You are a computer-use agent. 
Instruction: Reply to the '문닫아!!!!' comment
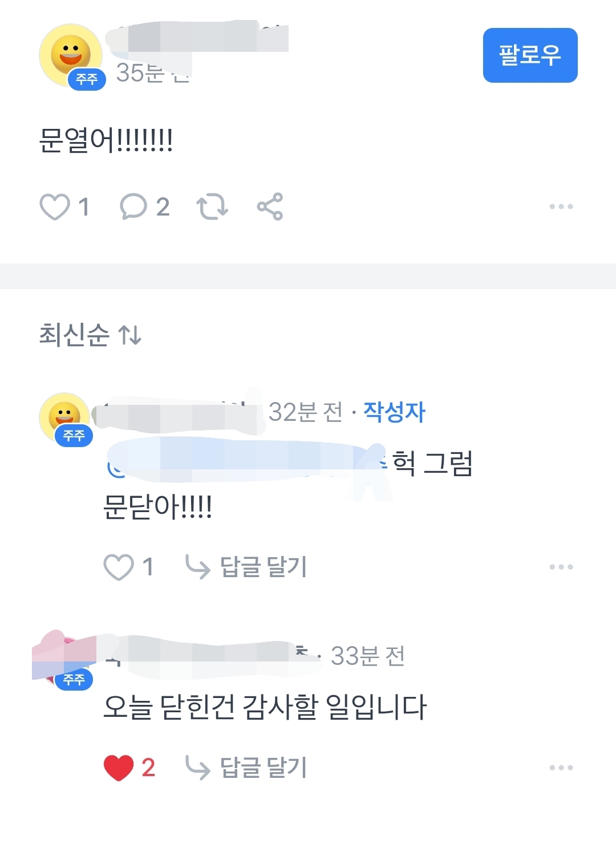click(x=246, y=567)
